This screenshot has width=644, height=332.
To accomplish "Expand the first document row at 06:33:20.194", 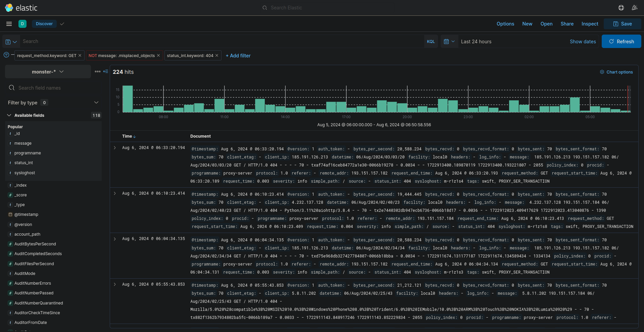I will pyautogui.click(x=115, y=148).
